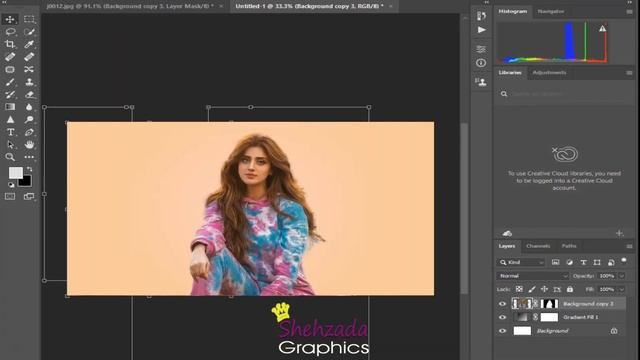Screen dimensions: 640x360
Task: Select the Horizontal Type tool
Action: (x=10, y=132)
